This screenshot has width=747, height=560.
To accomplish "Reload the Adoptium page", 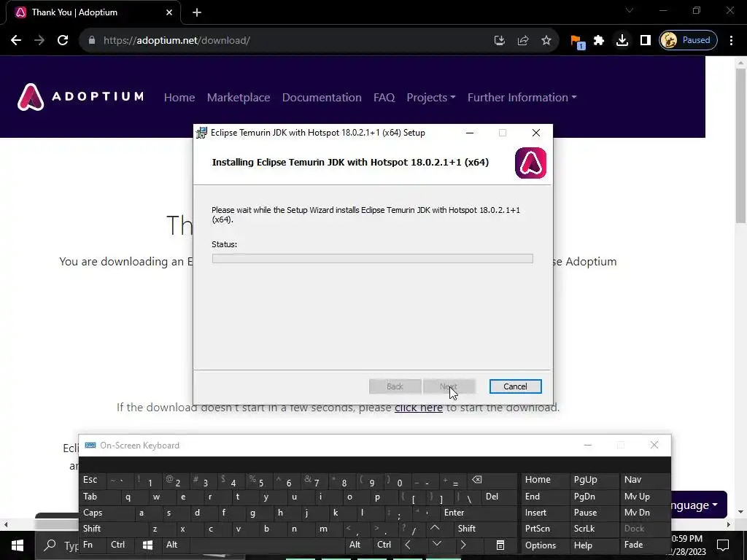I will coord(63,41).
